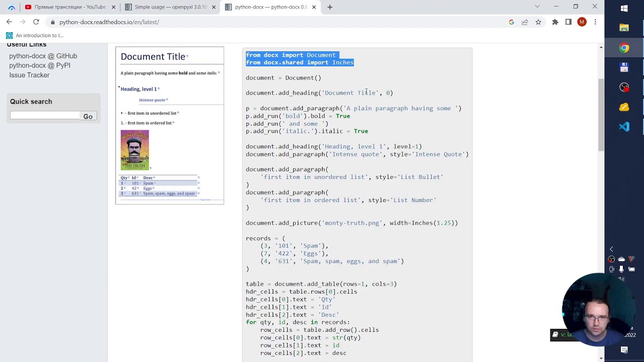Click the OneDrive cloud tray icon

[621, 259]
